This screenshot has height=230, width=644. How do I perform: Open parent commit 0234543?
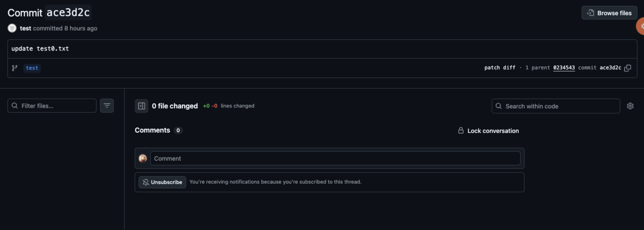click(564, 68)
